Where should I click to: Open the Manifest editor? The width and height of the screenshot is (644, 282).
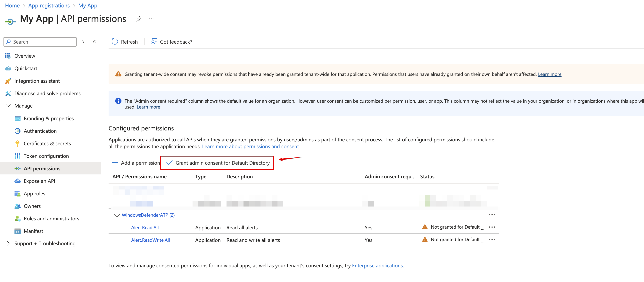(33, 231)
